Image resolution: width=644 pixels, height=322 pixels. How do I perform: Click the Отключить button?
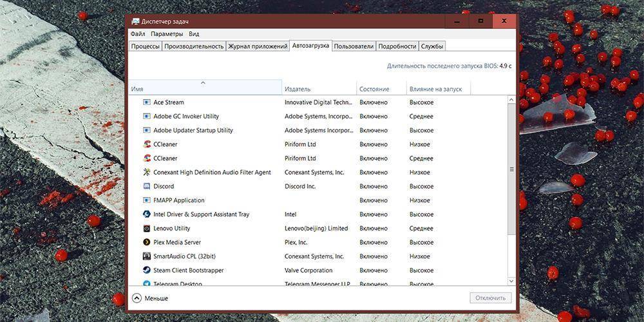tap(491, 298)
